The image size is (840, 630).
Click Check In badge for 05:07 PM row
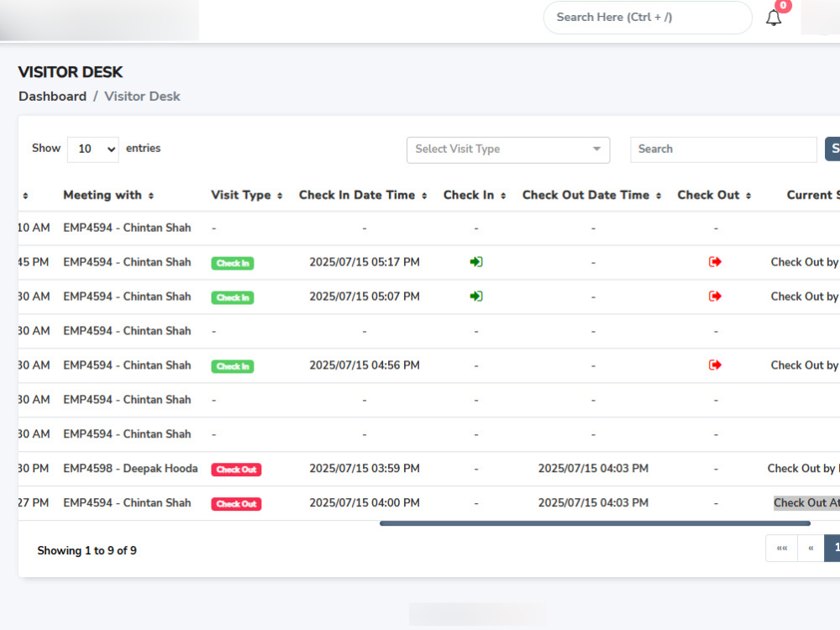[233, 297]
